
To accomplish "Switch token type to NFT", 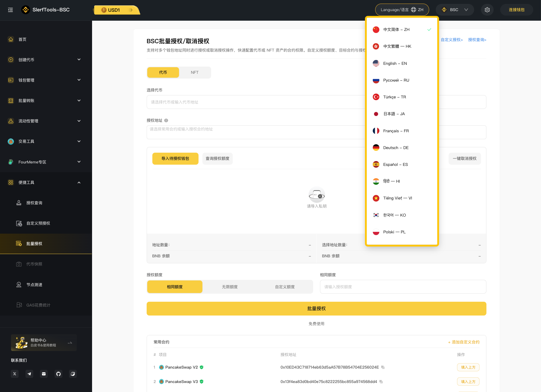I will point(195,73).
